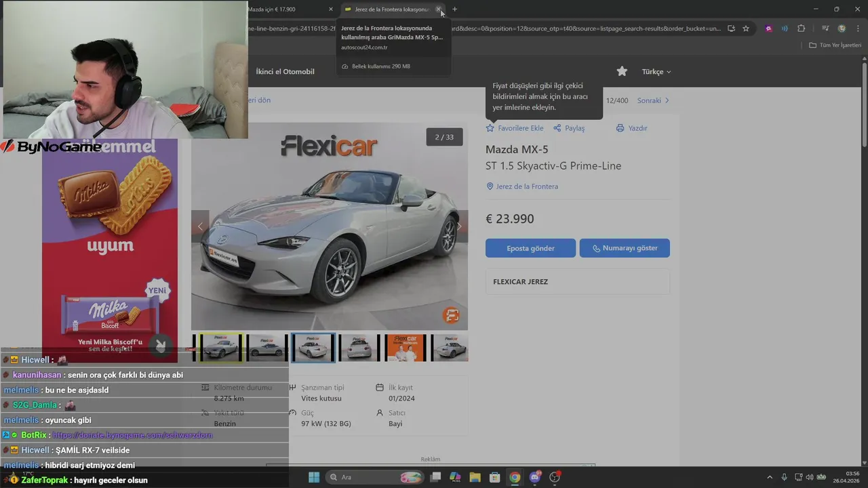The width and height of the screenshot is (868, 488).
Task: Switch to 'Mazda için € 17.900' tab
Action: 285,9
